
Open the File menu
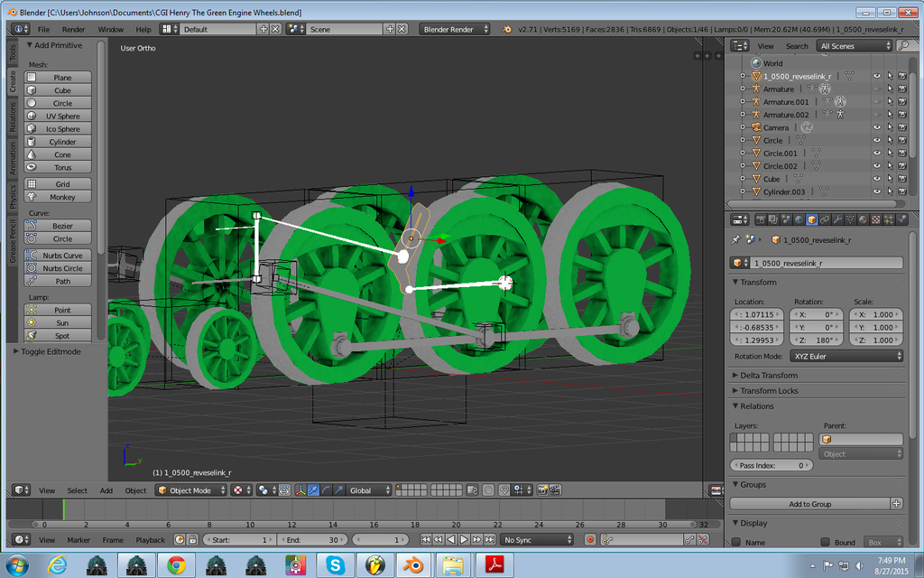(43, 29)
